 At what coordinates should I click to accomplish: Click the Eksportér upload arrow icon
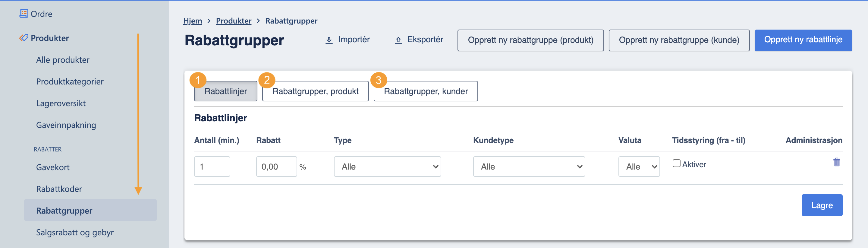coord(398,40)
